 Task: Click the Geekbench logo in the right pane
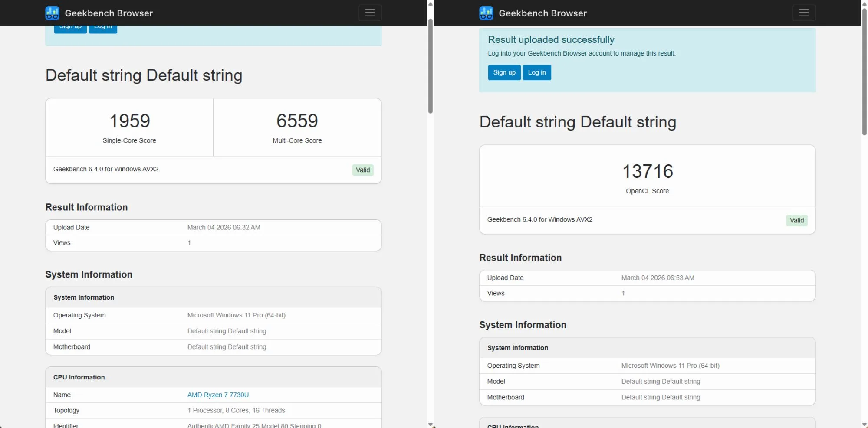(x=486, y=13)
